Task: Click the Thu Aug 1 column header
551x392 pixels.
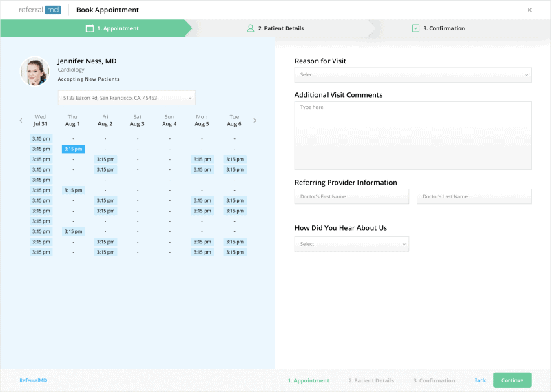Action: coord(72,121)
